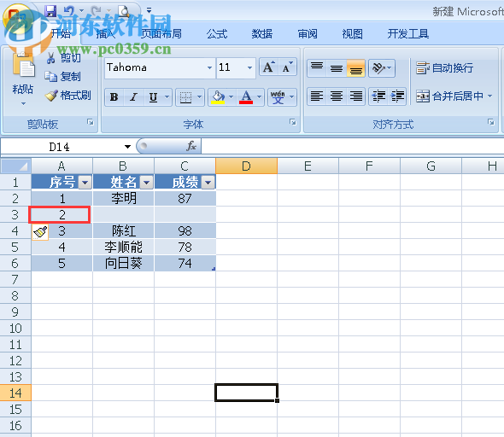This screenshot has width=504, height=437.
Task: Open 对齐方式 alignment dialog launcher
Action: click(x=491, y=122)
